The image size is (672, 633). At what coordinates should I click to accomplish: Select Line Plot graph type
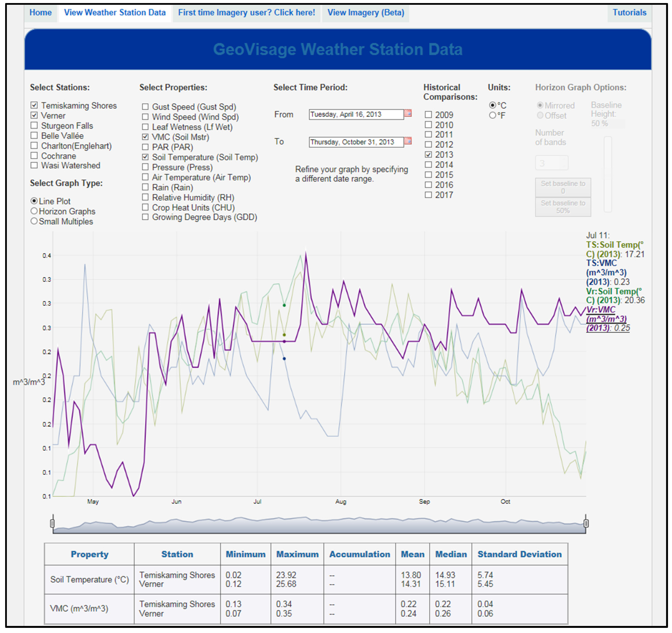(34, 201)
